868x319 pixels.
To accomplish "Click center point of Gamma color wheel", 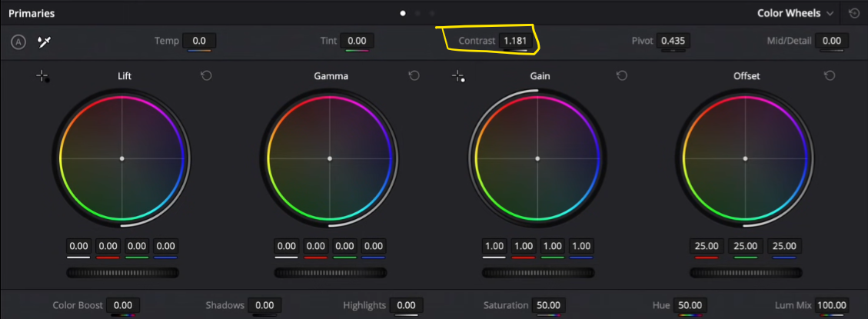I will [x=329, y=158].
